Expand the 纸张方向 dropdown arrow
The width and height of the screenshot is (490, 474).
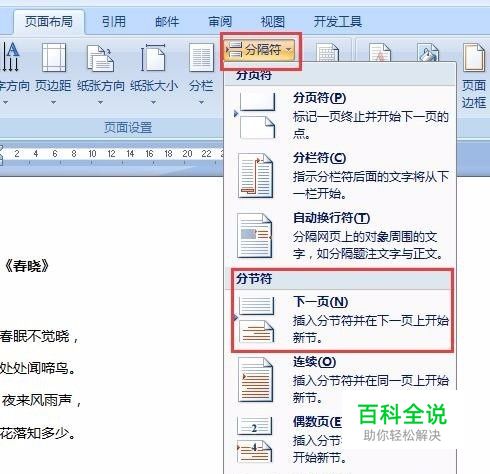pos(100,102)
